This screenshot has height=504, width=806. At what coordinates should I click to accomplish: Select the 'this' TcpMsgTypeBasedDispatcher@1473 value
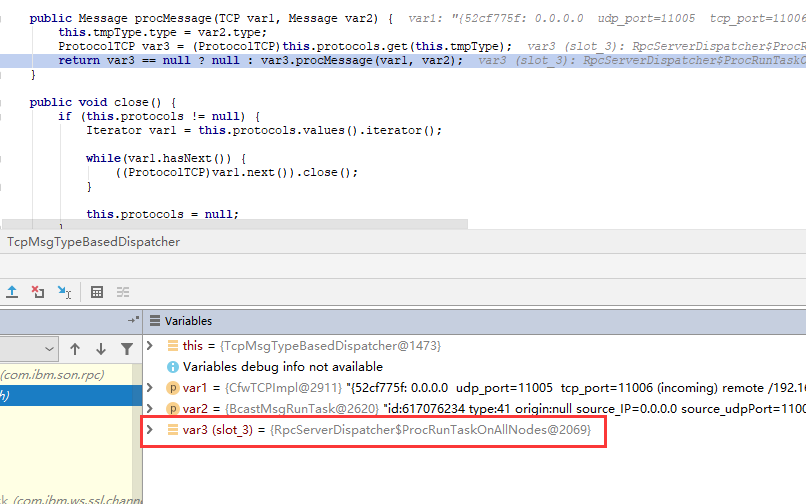pos(330,346)
